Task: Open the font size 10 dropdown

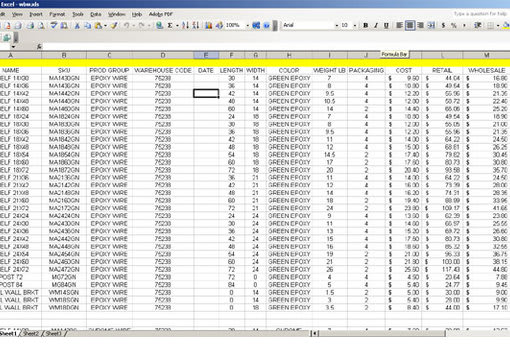Action: click(x=355, y=26)
